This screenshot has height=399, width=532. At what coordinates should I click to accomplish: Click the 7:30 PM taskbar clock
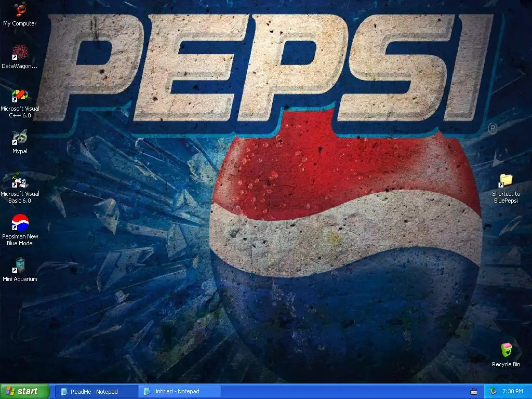513,391
